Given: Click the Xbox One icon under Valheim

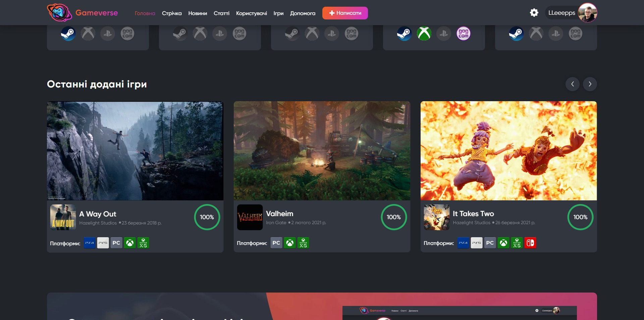Looking at the screenshot, I should pos(290,243).
